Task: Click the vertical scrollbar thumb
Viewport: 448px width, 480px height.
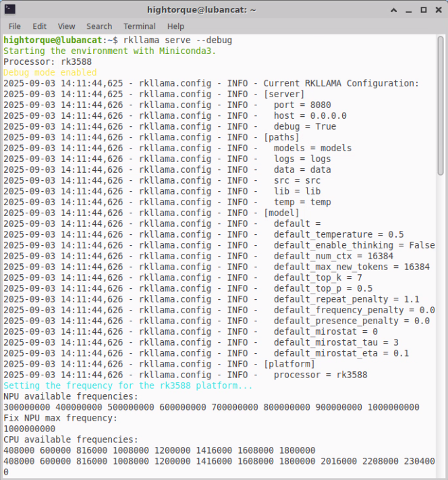Action: pos(441,105)
